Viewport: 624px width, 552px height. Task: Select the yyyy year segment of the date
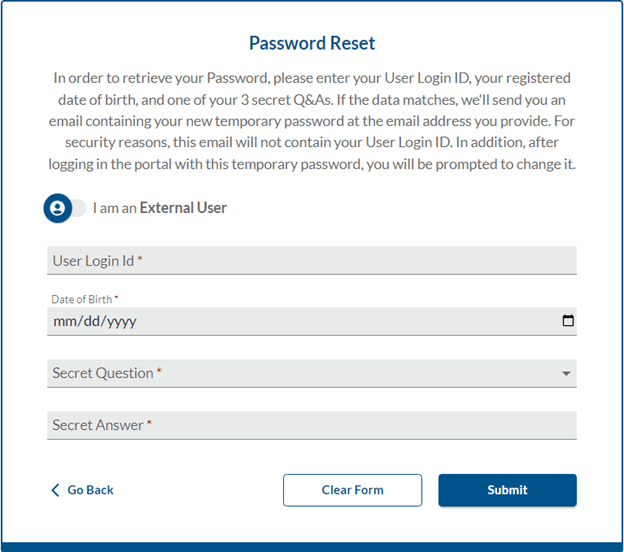122,322
